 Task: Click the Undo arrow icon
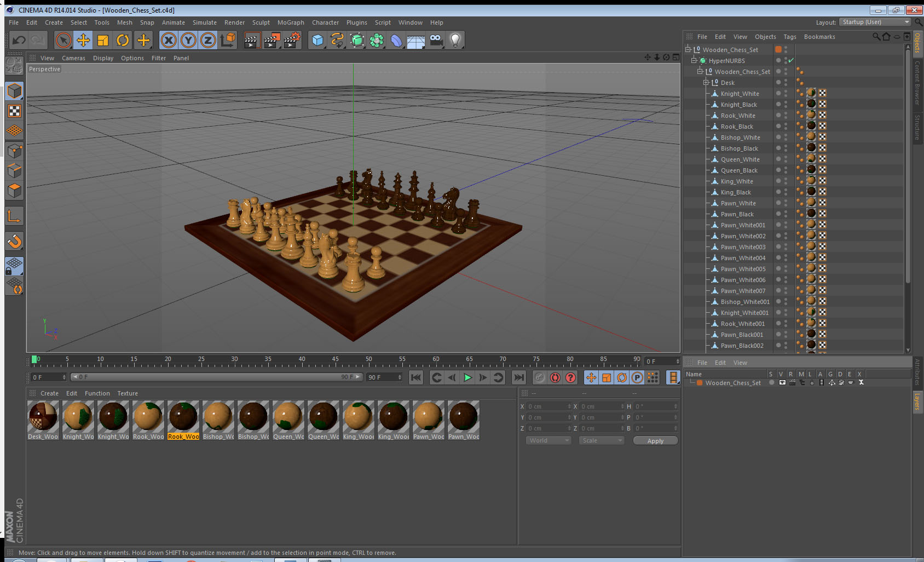point(19,40)
